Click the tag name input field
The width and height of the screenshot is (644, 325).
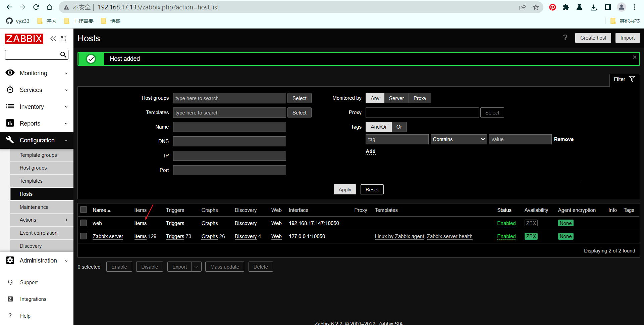397,139
